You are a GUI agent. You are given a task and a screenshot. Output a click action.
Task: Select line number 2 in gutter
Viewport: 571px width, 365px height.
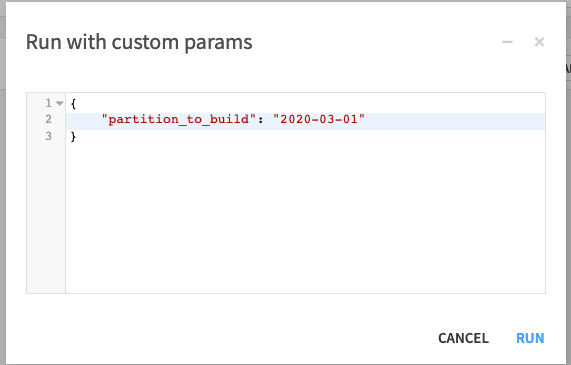pyautogui.click(x=48, y=119)
